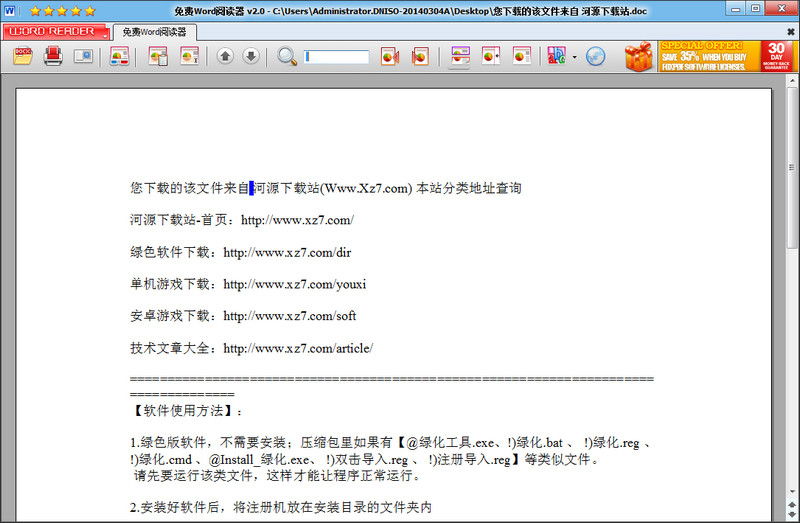
Task: Click the five-star rating in title bar
Action: pyautogui.click(x=63, y=11)
